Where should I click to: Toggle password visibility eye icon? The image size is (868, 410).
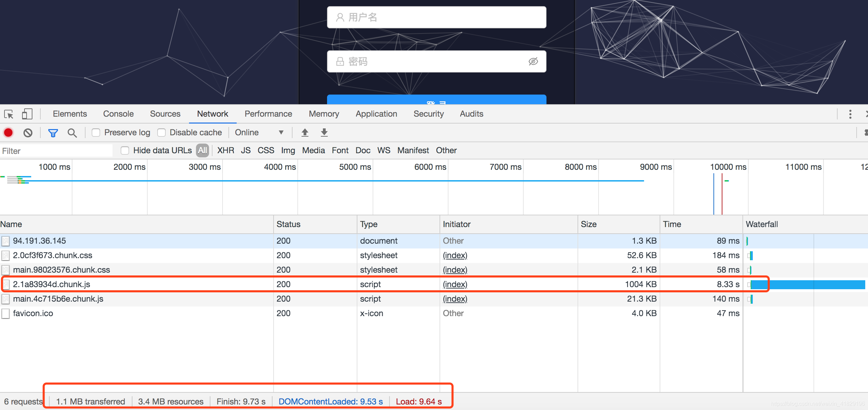pos(533,61)
